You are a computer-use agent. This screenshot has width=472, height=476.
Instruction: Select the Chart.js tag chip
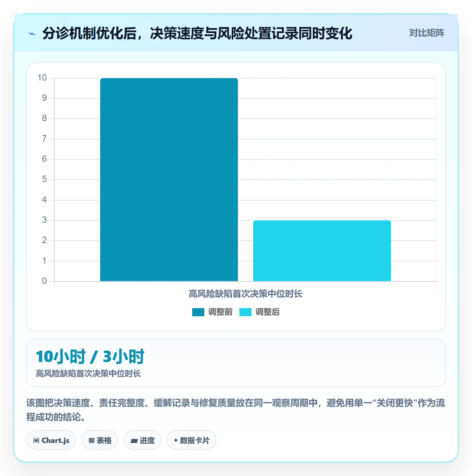pos(51,440)
